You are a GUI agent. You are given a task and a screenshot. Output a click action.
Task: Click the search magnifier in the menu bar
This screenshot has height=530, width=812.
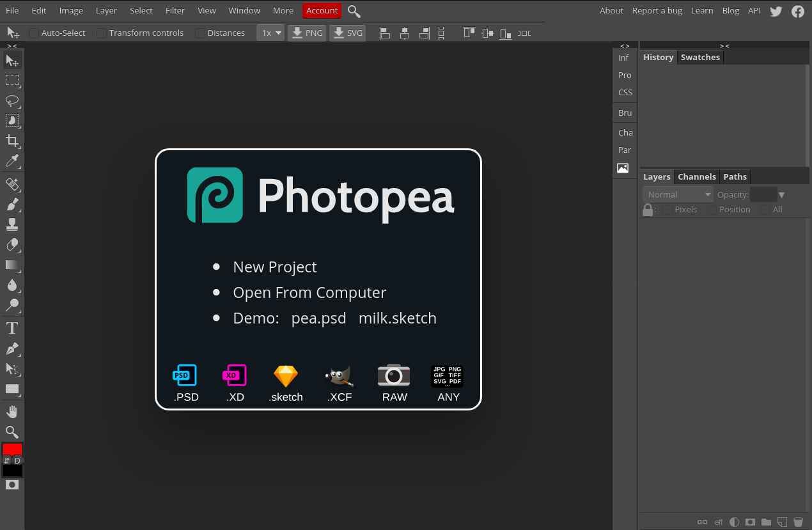click(x=354, y=11)
